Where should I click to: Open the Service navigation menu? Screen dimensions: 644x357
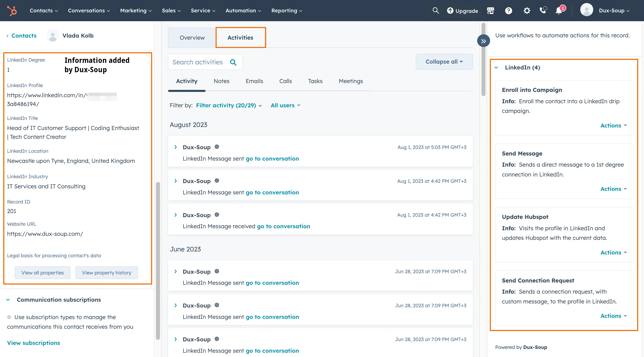[203, 11]
